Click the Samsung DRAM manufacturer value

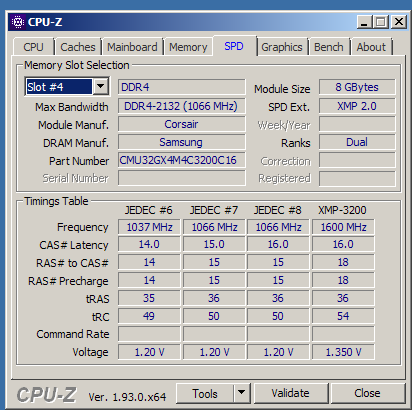point(182,142)
